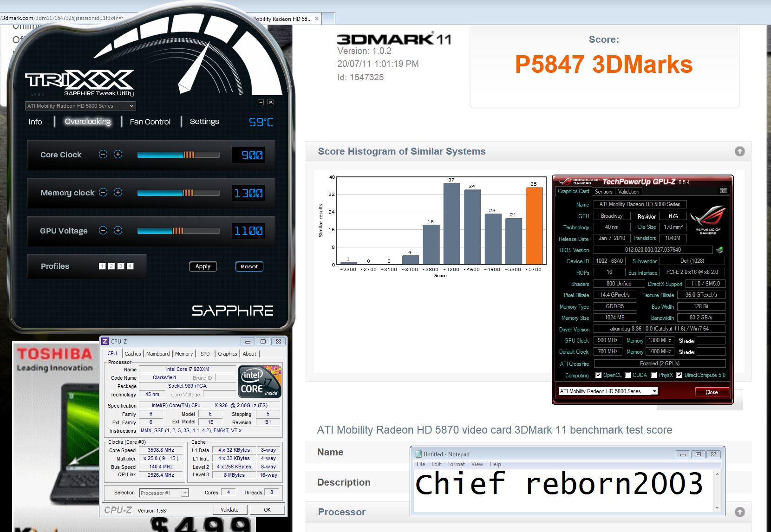Image resolution: width=771 pixels, height=532 pixels.
Task: Open the CPU-Z Processor #1 selection dropdown
Action: 164,493
